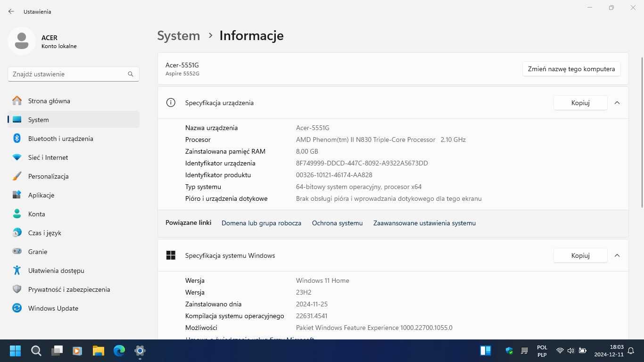The width and height of the screenshot is (644, 362).
Task: Click the Windows Update refresh icon
Action: tap(17, 308)
